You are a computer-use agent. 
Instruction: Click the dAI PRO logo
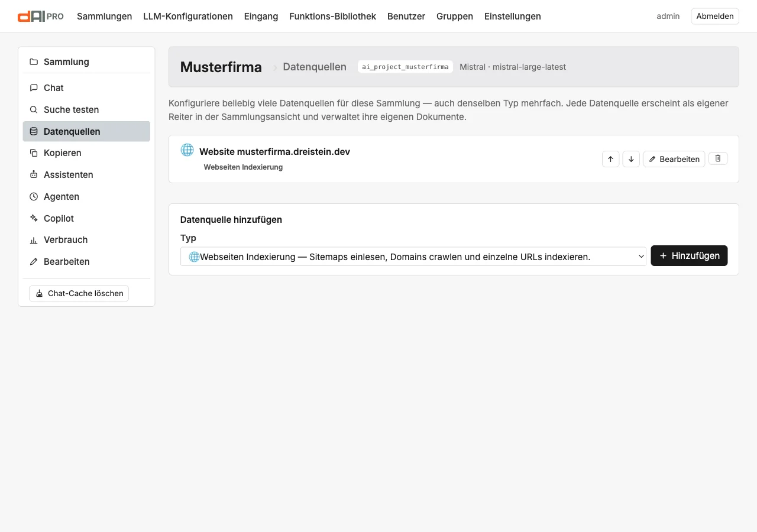tap(41, 17)
